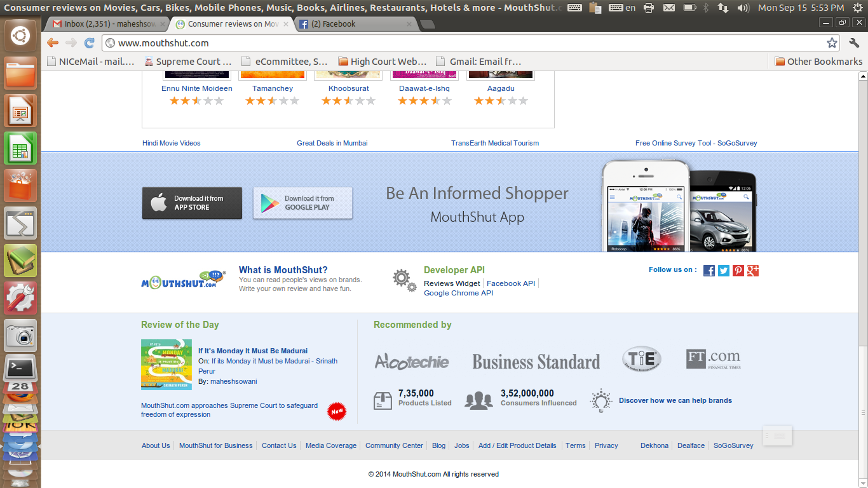
Task: Click Download it from Google Play button
Action: click(x=302, y=203)
